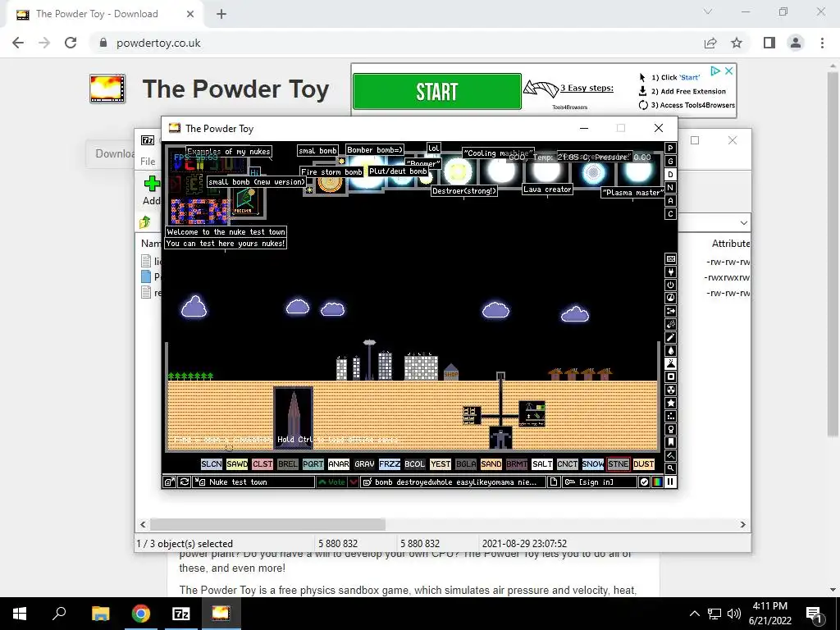Open the Force elements category
This screenshot has height=630, width=840.
point(670,311)
